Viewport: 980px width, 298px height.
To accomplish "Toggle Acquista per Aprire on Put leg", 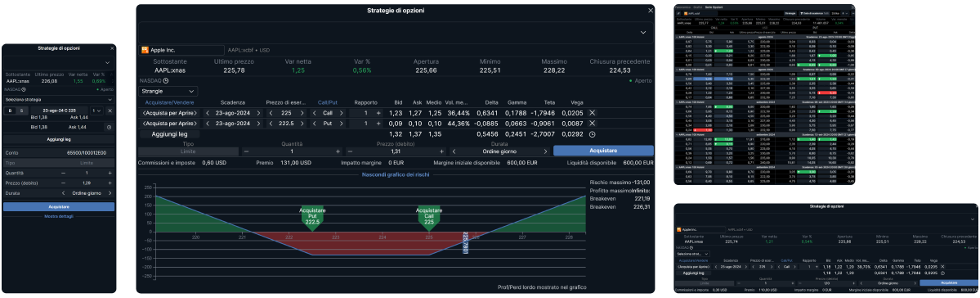I will tap(170, 124).
